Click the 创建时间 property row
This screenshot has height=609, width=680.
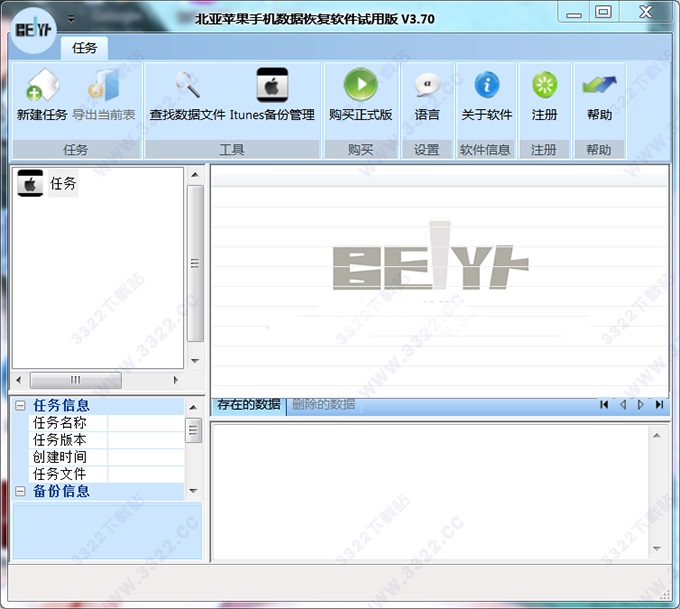coord(107,457)
